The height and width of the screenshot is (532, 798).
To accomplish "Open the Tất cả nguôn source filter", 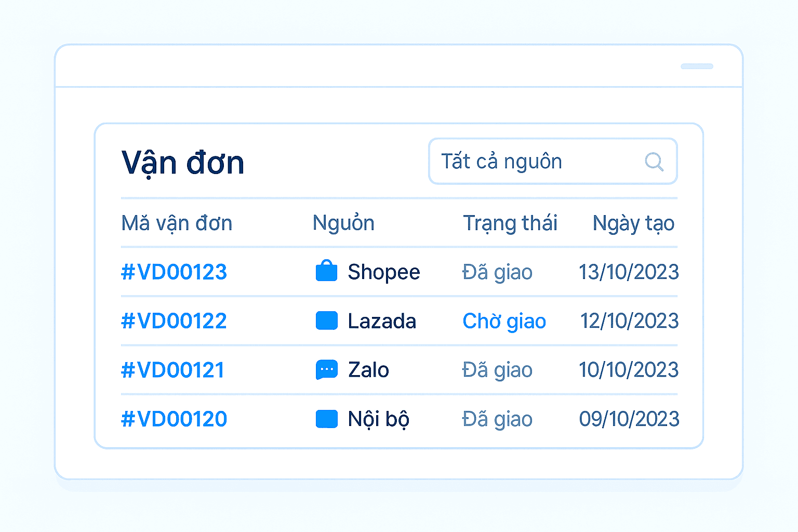I will coord(552,162).
